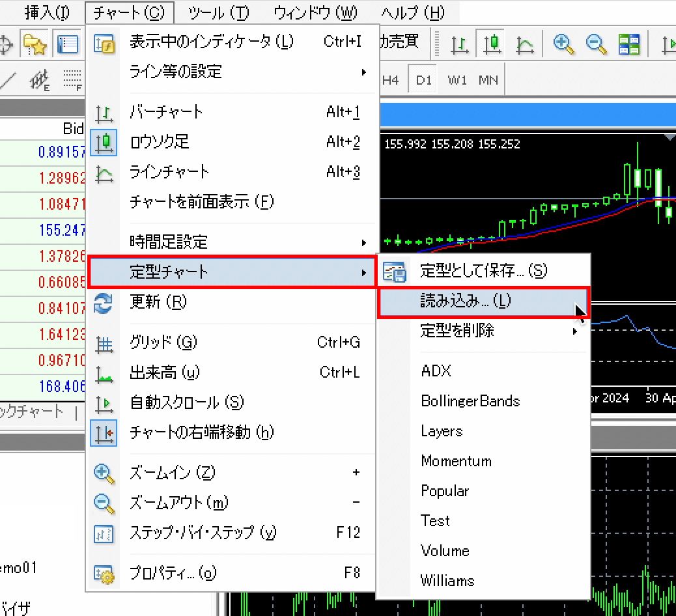Click 更新 refresh menu entry
This screenshot has width=676, height=616.
point(158,302)
